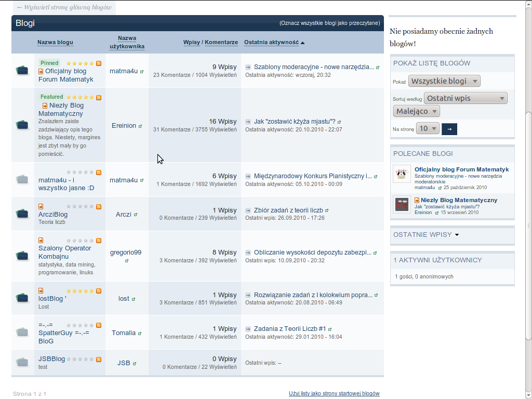Sort by 'Nazwa blogu' column header

(x=55, y=42)
